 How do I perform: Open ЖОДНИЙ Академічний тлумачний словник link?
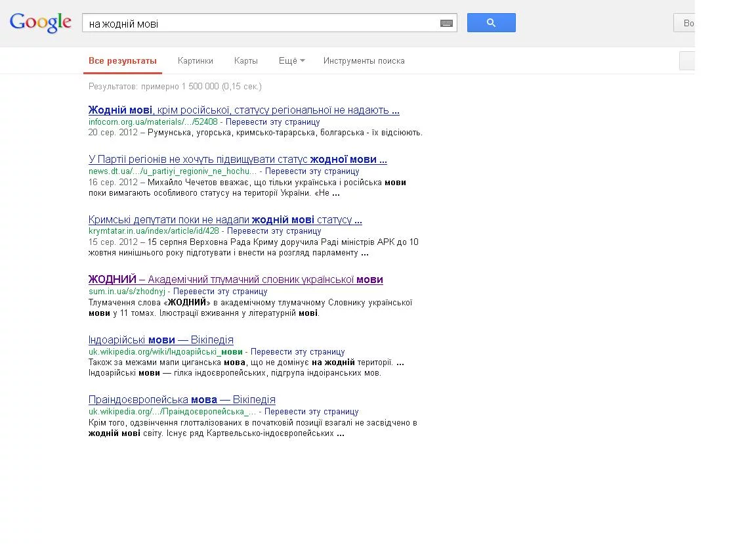[236, 279]
